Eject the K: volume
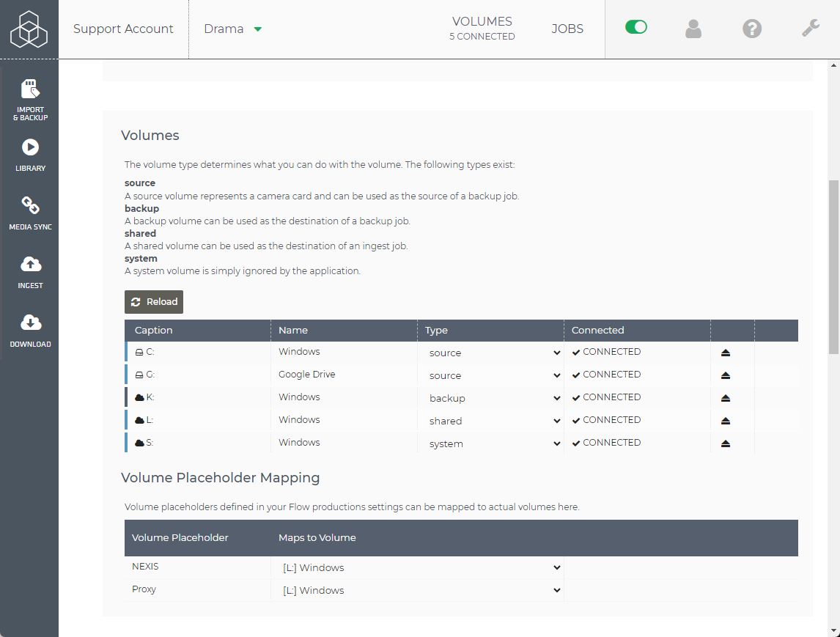This screenshot has height=637, width=840. pyautogui.click(x=726, y=398)
